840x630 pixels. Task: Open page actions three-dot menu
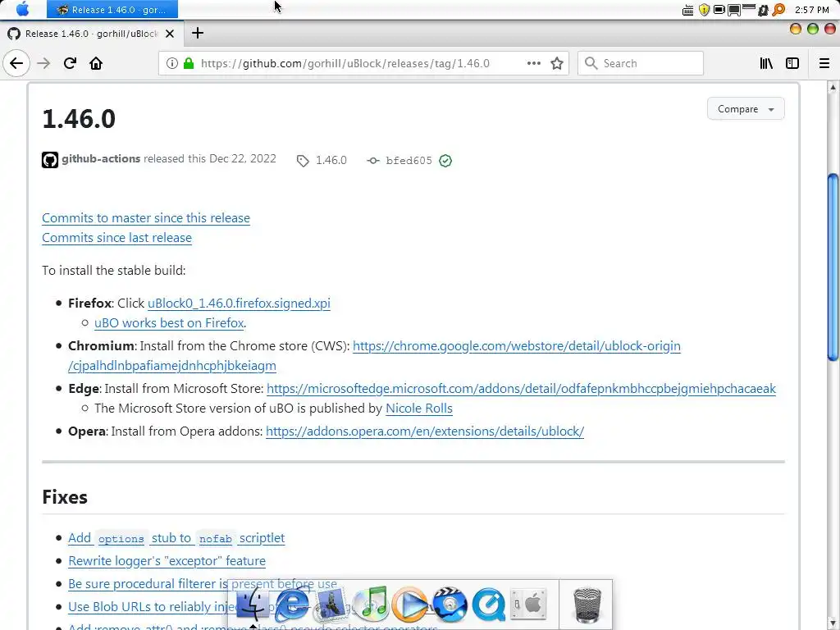pyautogui.click(x=533, y=63)
